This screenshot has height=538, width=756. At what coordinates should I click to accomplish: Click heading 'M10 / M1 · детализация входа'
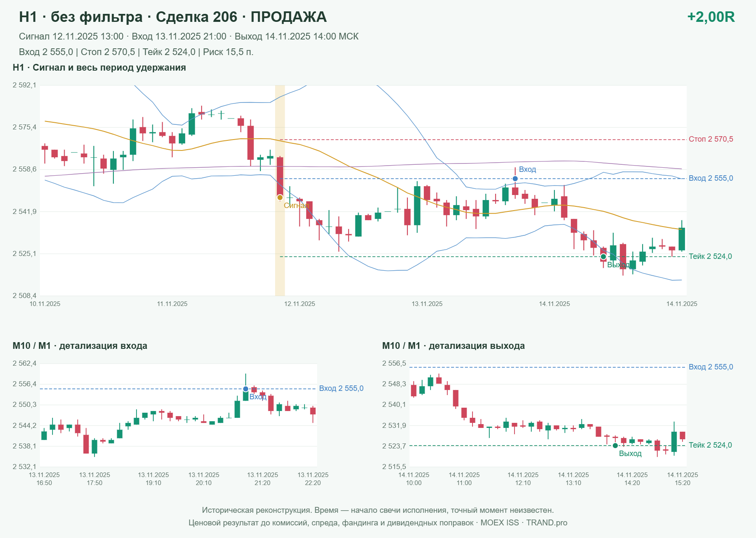tap(80, 346)
